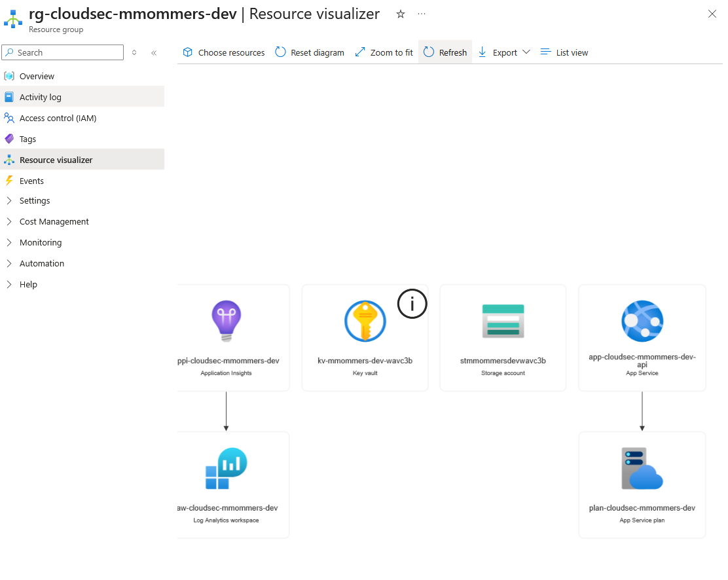
Task: Favorite this page with the star icon
Action: [x=400, y=14]
